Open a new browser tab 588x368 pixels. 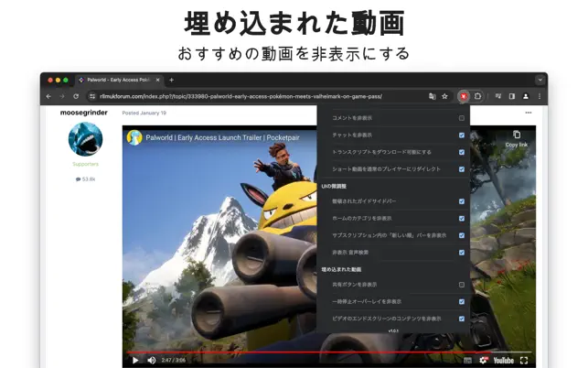click(171, 80)
